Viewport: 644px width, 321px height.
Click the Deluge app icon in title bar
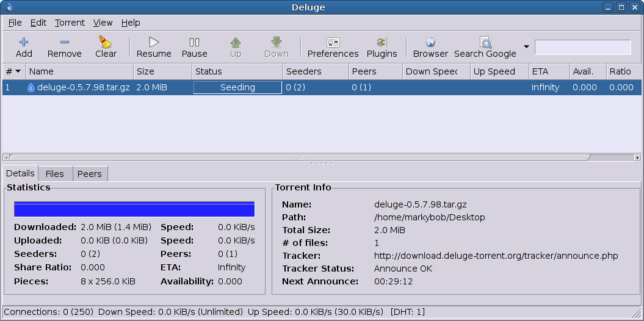(9, 7)
